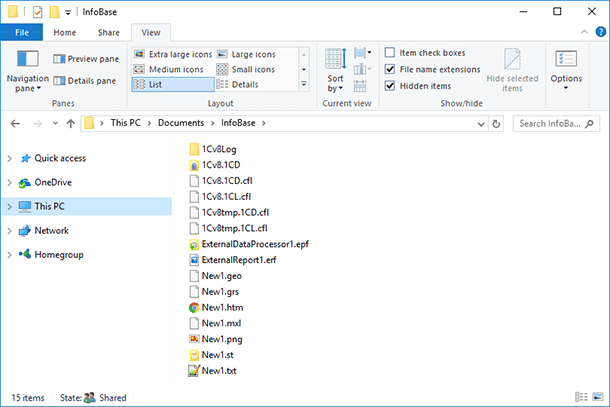Select the New1.txt file
The width and height of the screenshot is (610, 407).
213,371
